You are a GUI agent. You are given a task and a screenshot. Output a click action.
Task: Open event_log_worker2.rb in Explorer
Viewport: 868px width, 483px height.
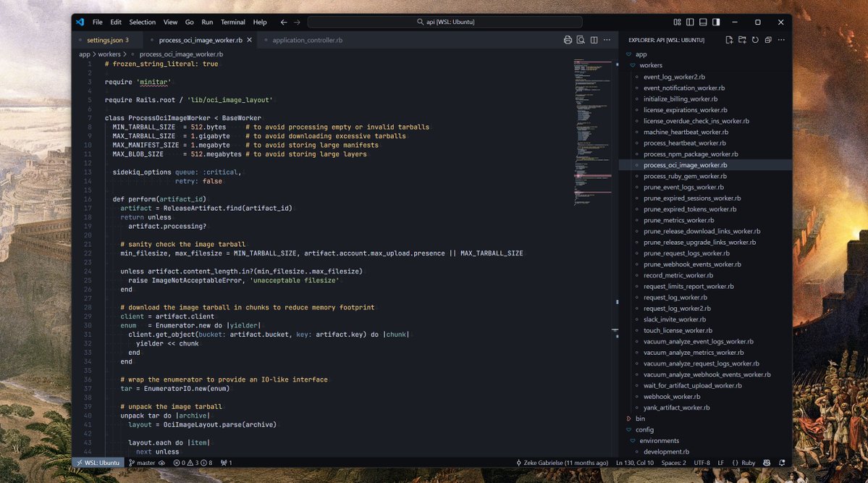674,77
